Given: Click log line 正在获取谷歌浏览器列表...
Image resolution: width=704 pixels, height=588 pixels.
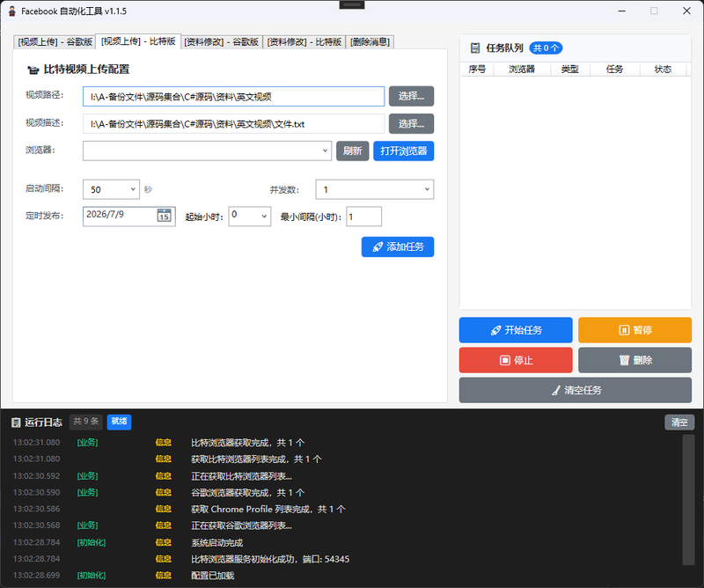Looking at the screenshot, I should coord(241,526).
